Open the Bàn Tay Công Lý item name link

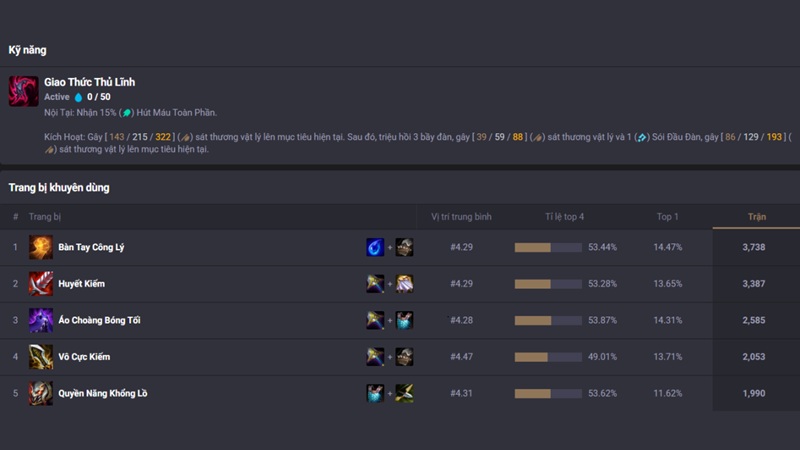91,247
